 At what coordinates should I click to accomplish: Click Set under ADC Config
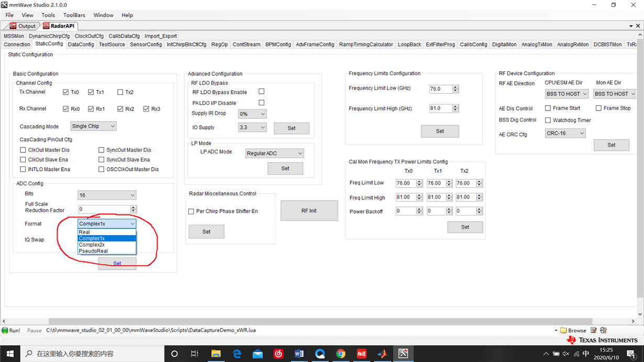pyautogui.click(x=117, y=264)
